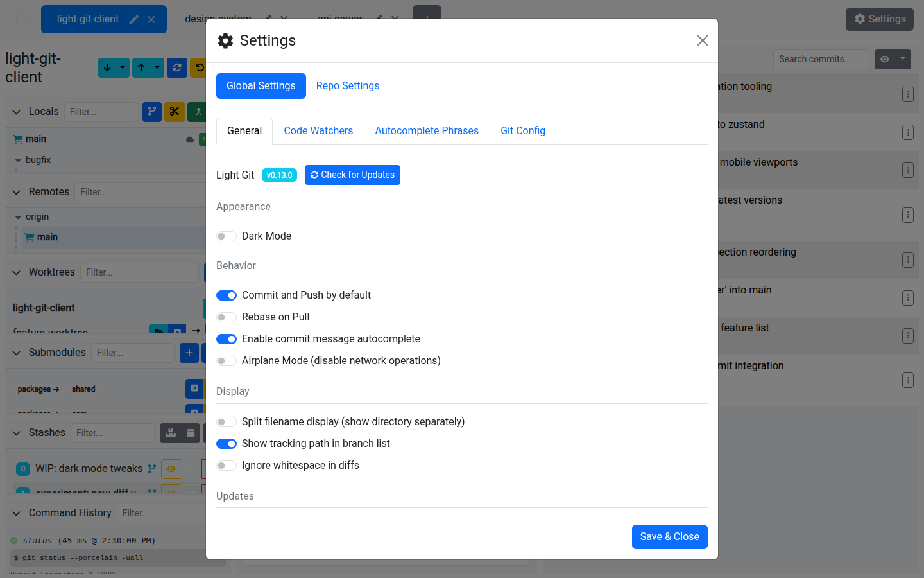The height and width of the screenshot is (578, 924).
Task: Collapse the Stashes section
Action: tap(16, 432)
